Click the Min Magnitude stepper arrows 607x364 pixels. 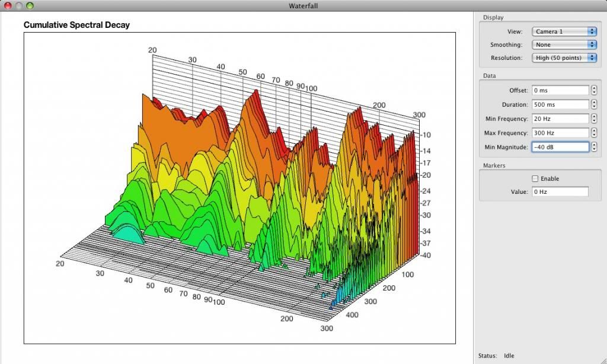coord(594,147)
